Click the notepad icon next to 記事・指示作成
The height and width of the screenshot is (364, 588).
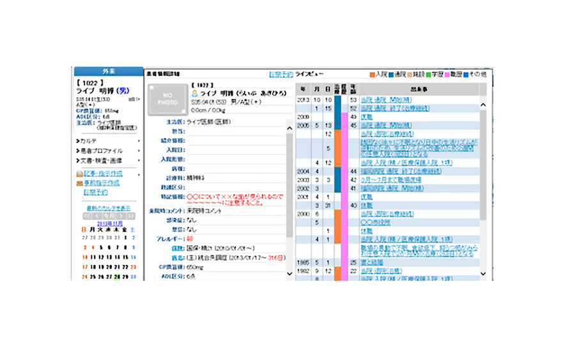tap(79, 174)
